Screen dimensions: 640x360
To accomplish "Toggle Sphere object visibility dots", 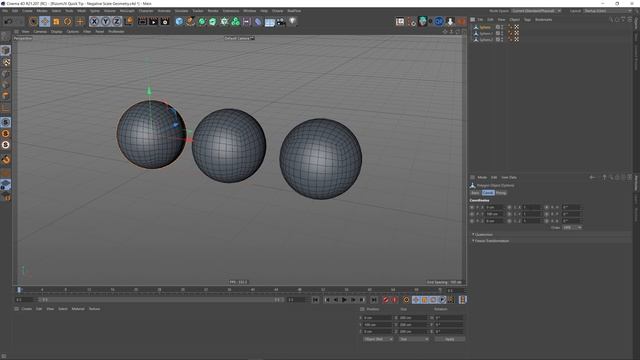I will [x=502, y=27].
